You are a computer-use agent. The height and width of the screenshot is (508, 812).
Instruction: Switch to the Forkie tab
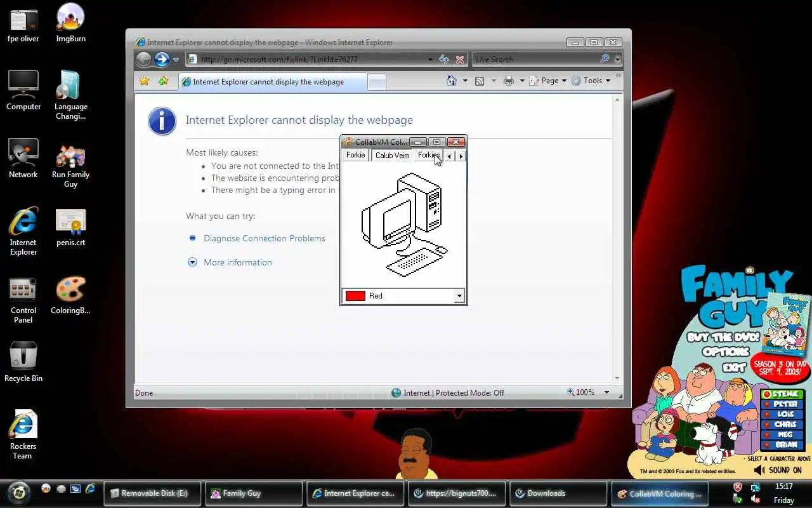[x=355, y=156]
